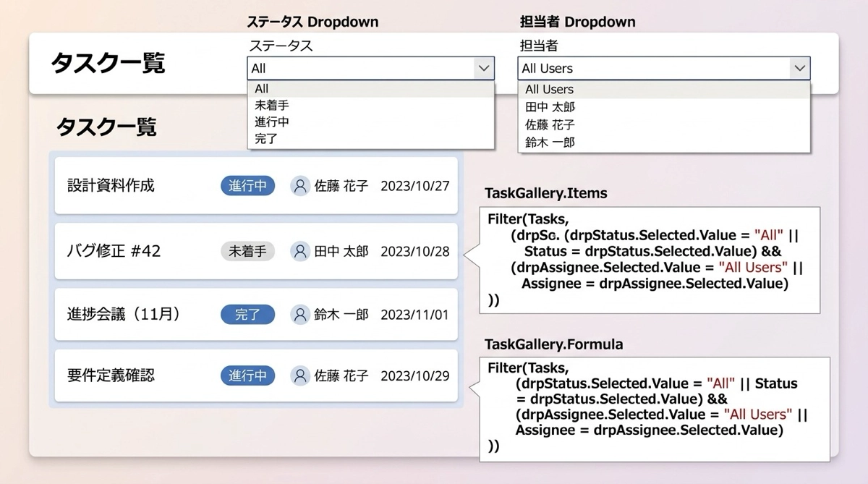Open the 要件定義確認 task title
The width and height of the screenshot is (868, 484).
click(x=111, y=375)
